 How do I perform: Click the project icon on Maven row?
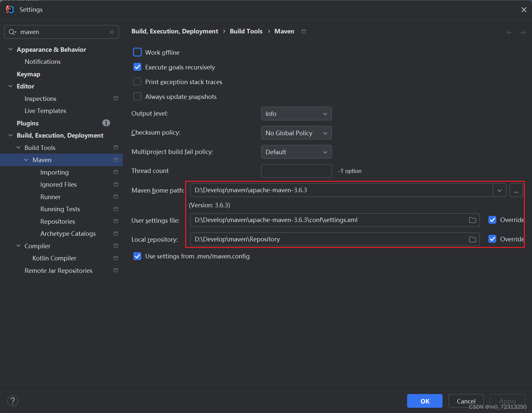pyautogui.click(x=116, y=160)
